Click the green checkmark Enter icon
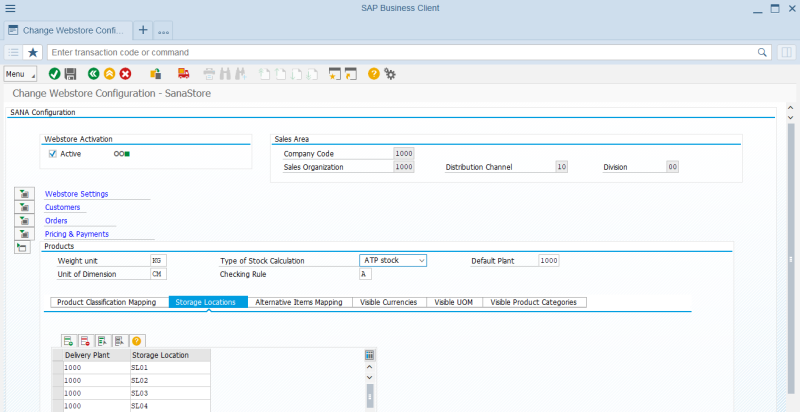800x412 pixels. click(x=55, y=74)
